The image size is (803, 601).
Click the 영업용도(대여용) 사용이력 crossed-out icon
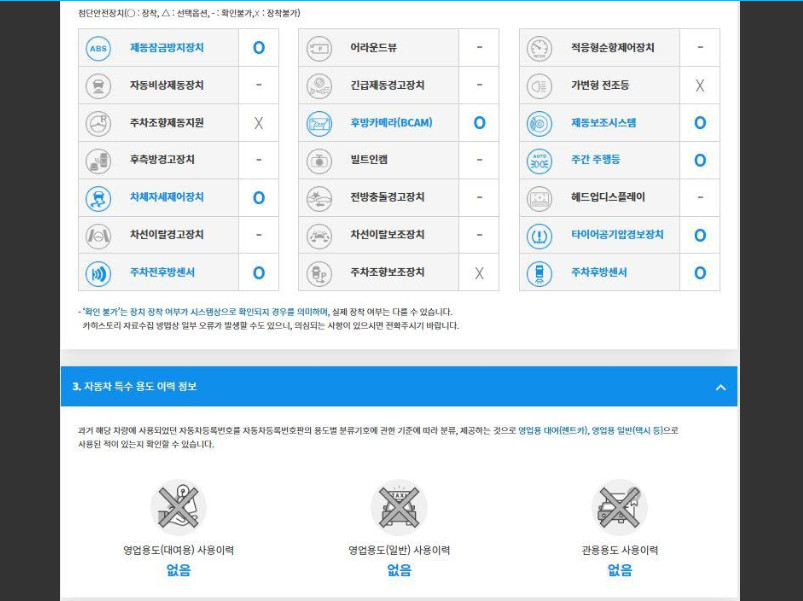[178, 507]
